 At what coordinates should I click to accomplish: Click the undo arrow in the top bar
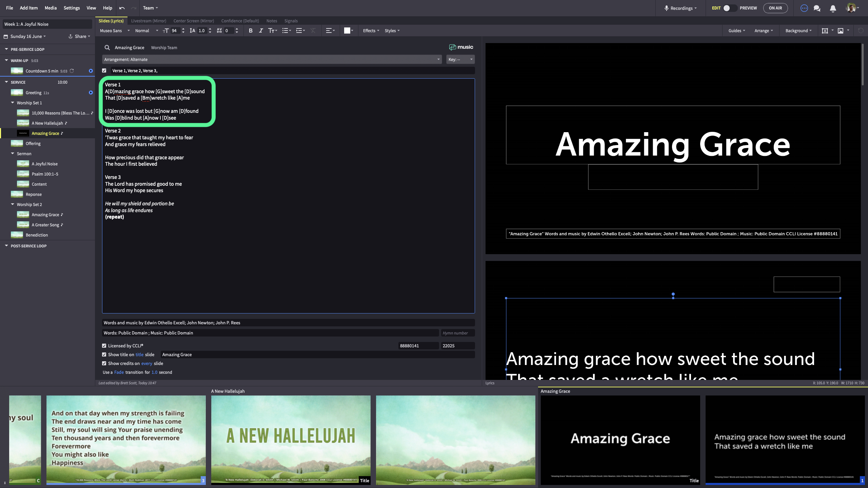(x=122, y=8)
